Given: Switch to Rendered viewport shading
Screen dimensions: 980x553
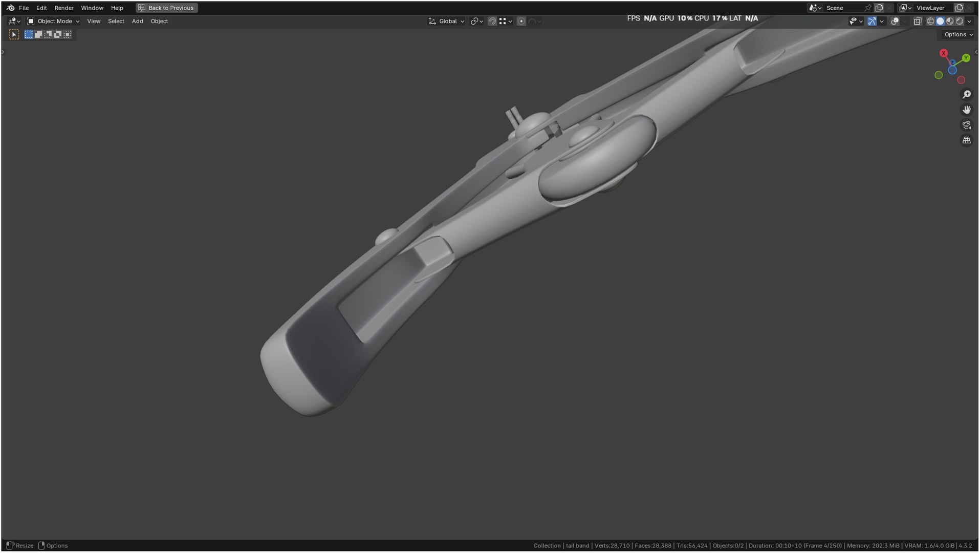Looking at the screenshot, I should click(x=960, y=21).
